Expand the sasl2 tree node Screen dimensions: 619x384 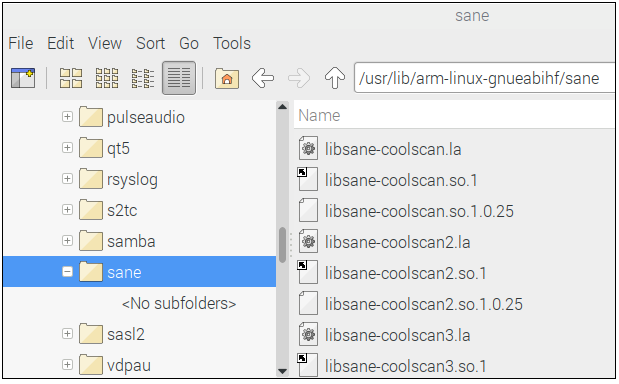[x=67, y=333]
